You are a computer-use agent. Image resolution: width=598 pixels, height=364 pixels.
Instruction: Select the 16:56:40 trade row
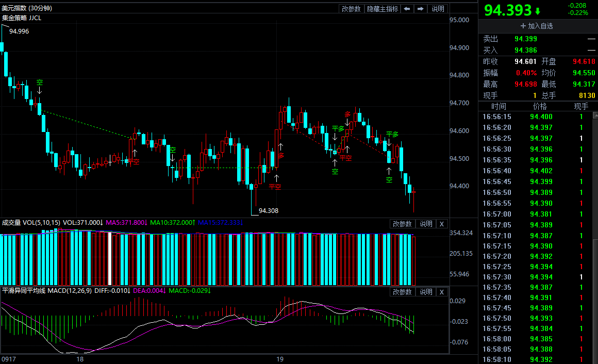coord(536,171)
